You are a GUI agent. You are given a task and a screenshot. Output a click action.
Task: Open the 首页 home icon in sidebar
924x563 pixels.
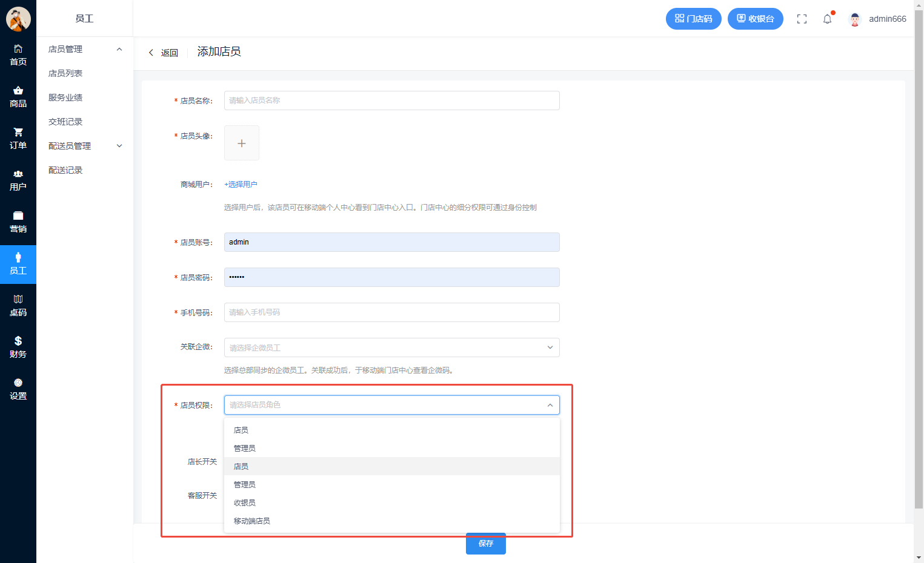pyautogui.click(x=18, y=49)
